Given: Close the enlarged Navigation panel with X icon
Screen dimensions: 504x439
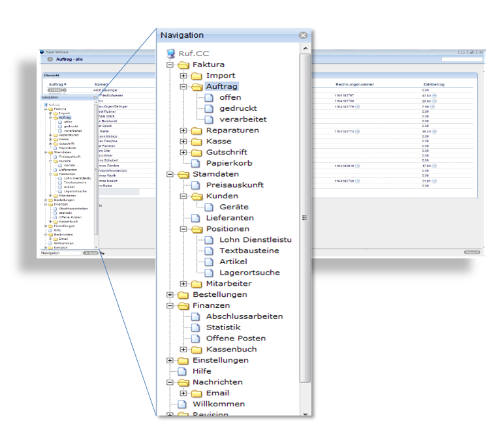Looking at the screenshot, I should coord(303,36).
